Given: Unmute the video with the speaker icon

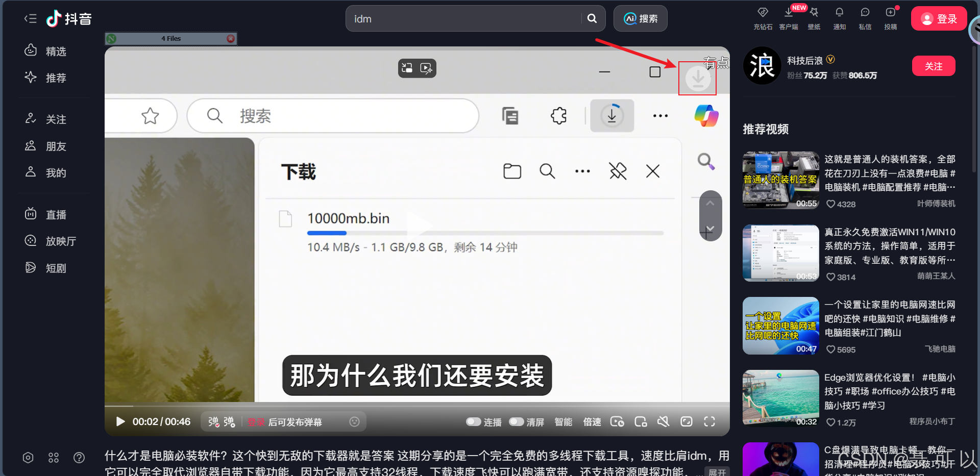Looking at the screenshot, I should 663,421.
